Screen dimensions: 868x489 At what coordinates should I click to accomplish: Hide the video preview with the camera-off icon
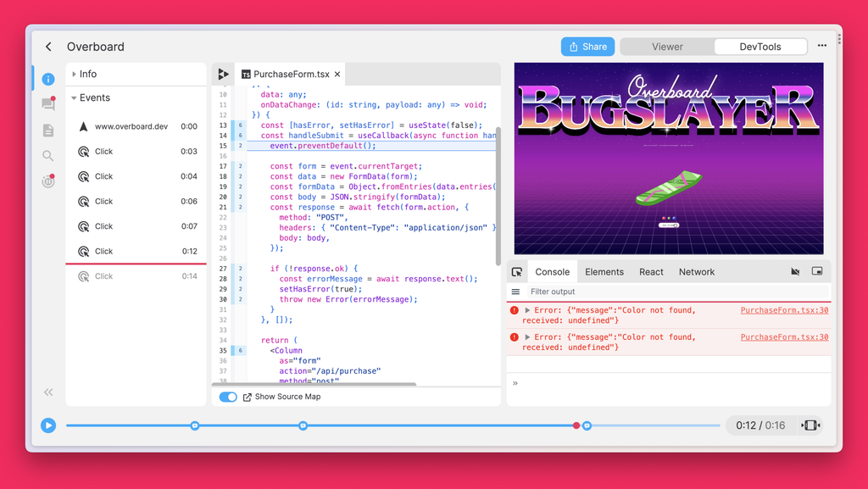coord(795,271)
